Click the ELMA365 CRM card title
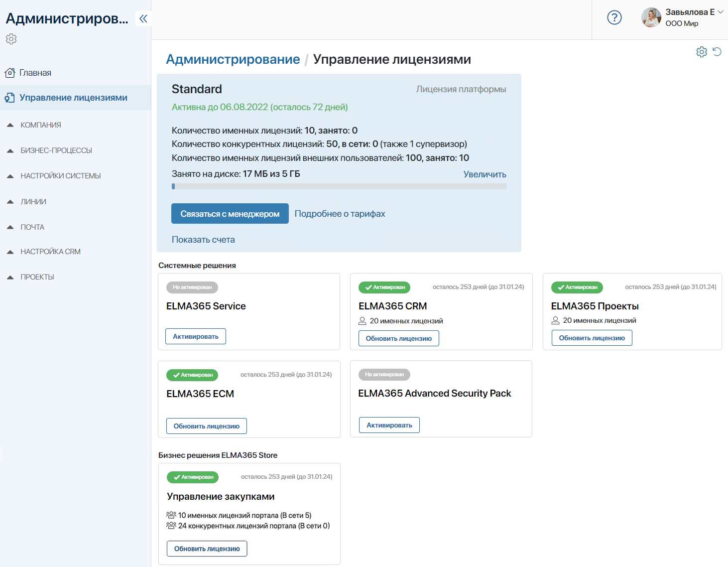Viewport: 728px width, 567px height. [393, 306]
